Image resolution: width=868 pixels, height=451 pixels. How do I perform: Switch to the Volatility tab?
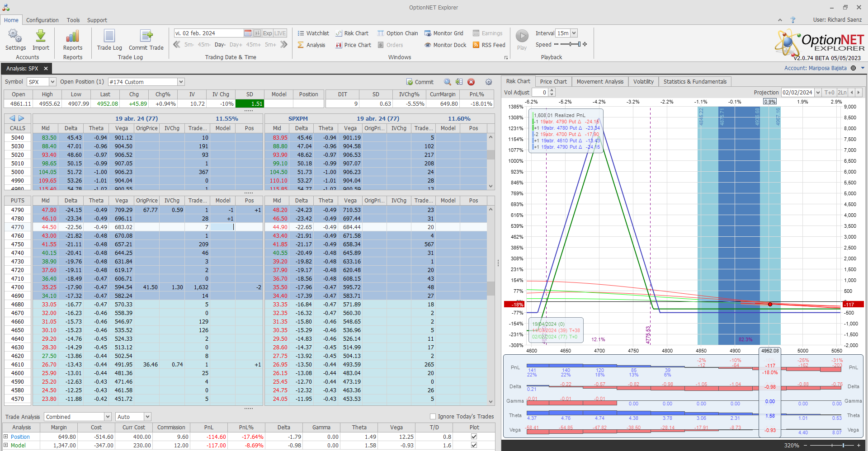643,82
